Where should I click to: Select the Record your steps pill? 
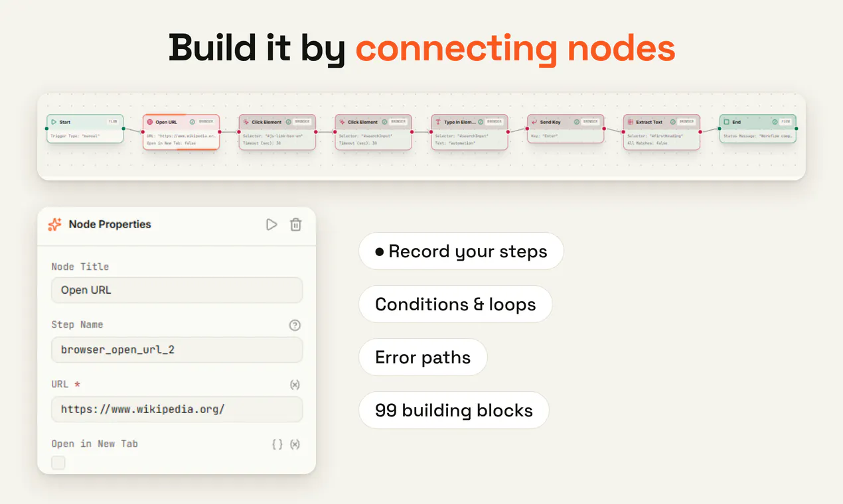[x=461, y=251]
